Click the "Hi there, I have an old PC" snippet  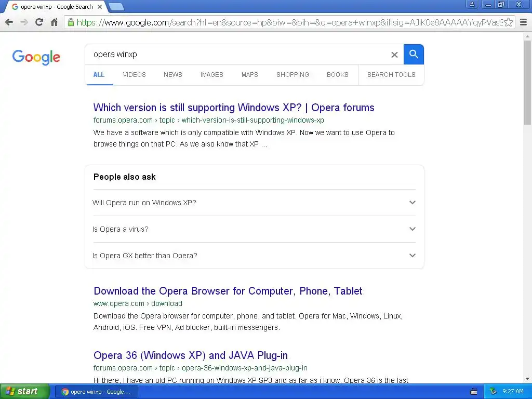pyautogui.click(x=251, y=380)
